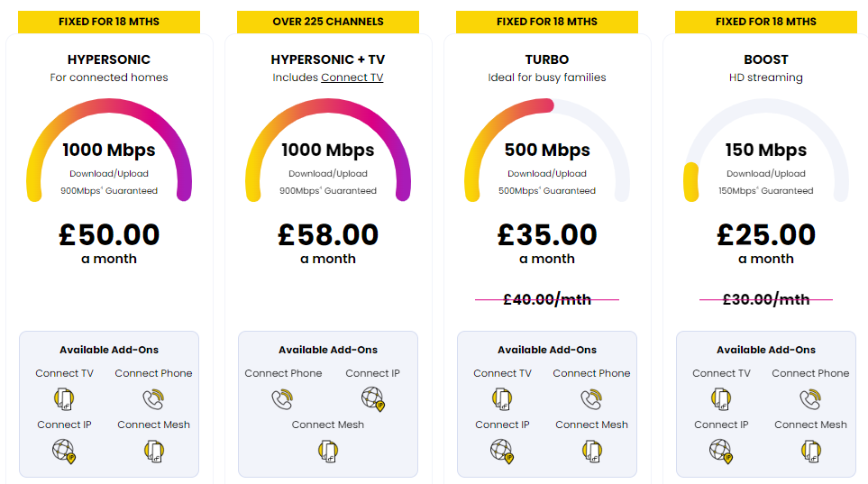Click the £25.00 a month Boost price
The image size is (868, 484).
[766, 242]
